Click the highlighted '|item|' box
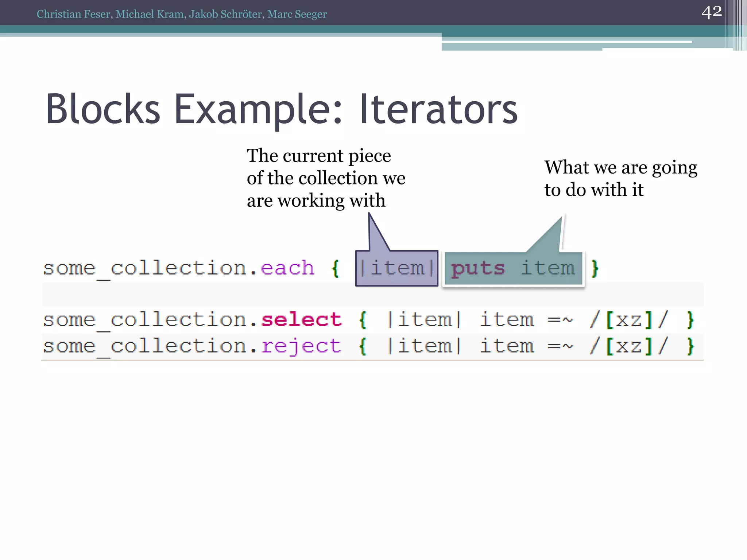The height and width of the screenshot is (560, 747). [397, 268]
